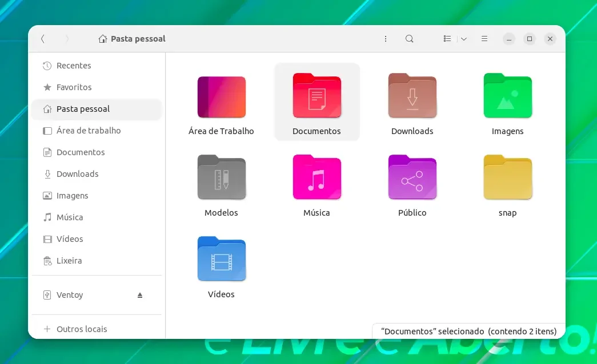
Task: Open the three-dot folder options menu
Action: tap(385, 39)
